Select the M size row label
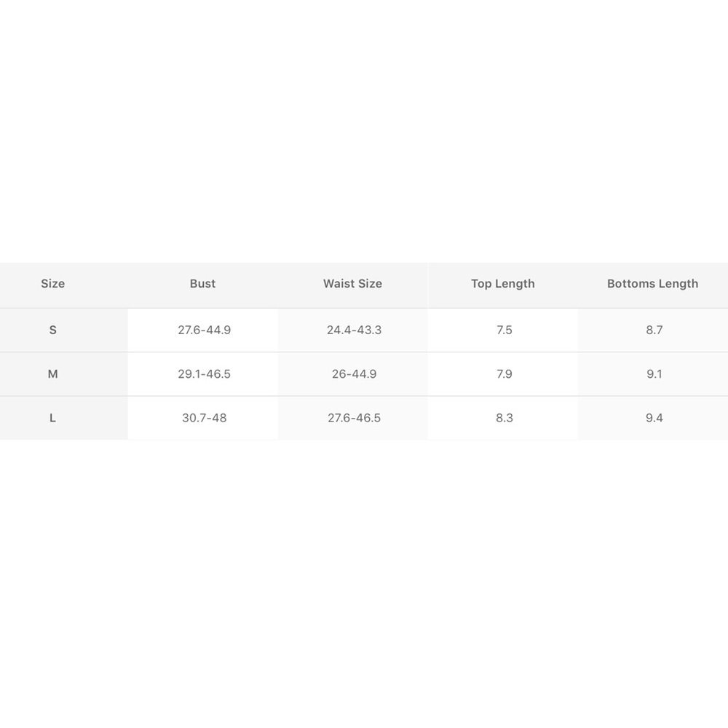 (52, 374)
